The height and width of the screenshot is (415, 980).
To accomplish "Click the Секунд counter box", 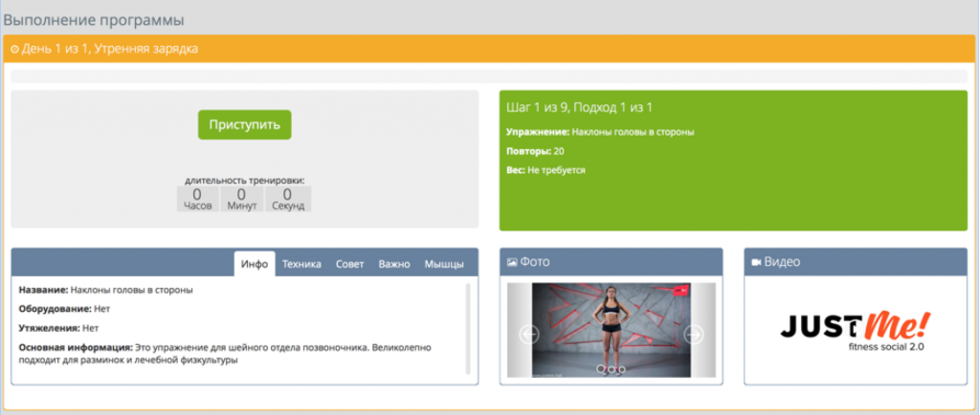I will [x=288, y=199].
